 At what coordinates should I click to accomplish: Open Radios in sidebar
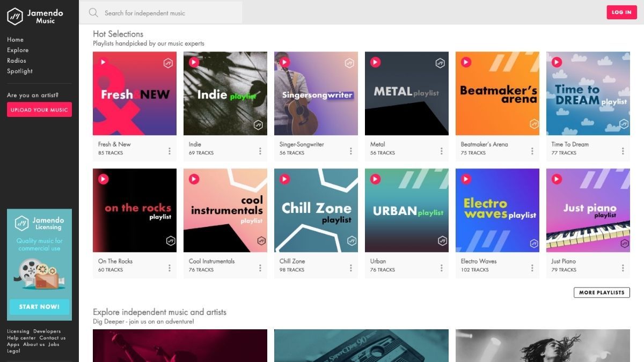[17, 61]
